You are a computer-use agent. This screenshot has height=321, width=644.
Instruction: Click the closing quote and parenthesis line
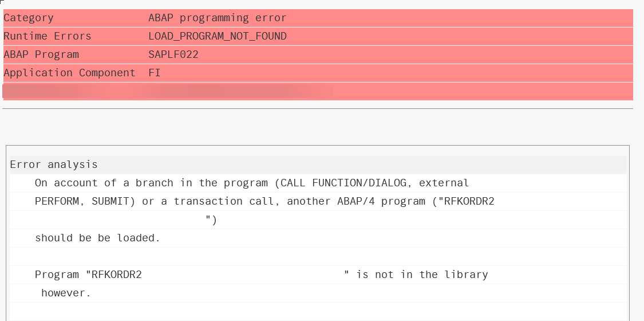tap(211, 221)
